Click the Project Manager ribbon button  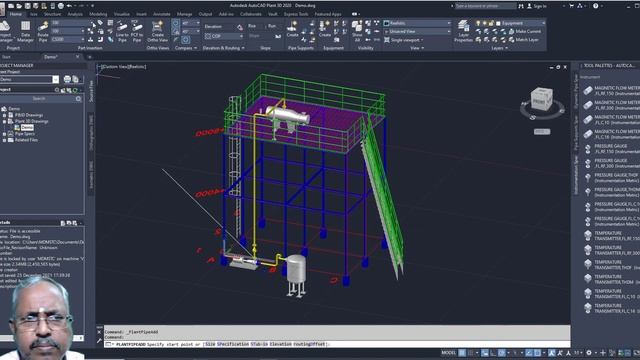click(5, 31)
